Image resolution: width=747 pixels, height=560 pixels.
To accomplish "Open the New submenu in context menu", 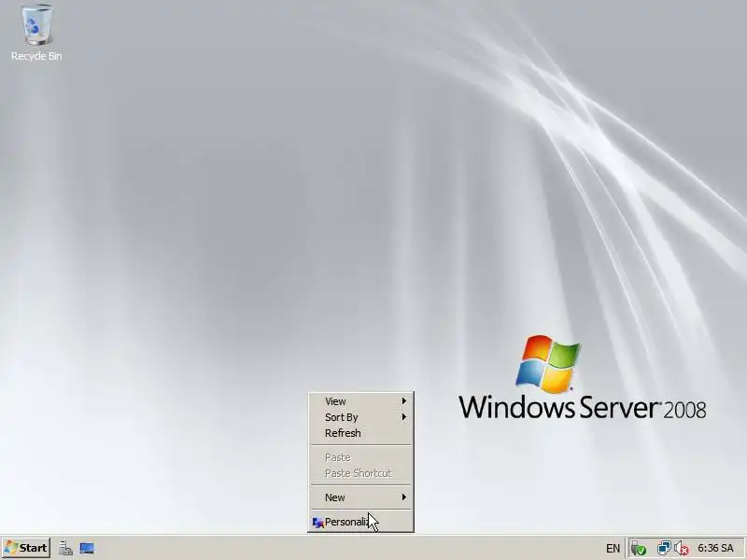I will click(x=361, y=497).
